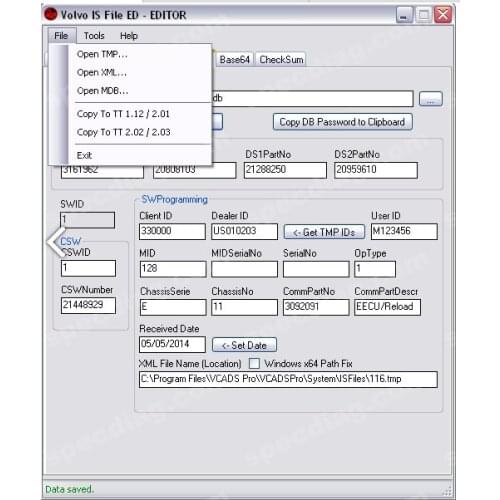
Task: Click the CommPartDescr field EECU/Reload
Action: click(x=387, y=307)
